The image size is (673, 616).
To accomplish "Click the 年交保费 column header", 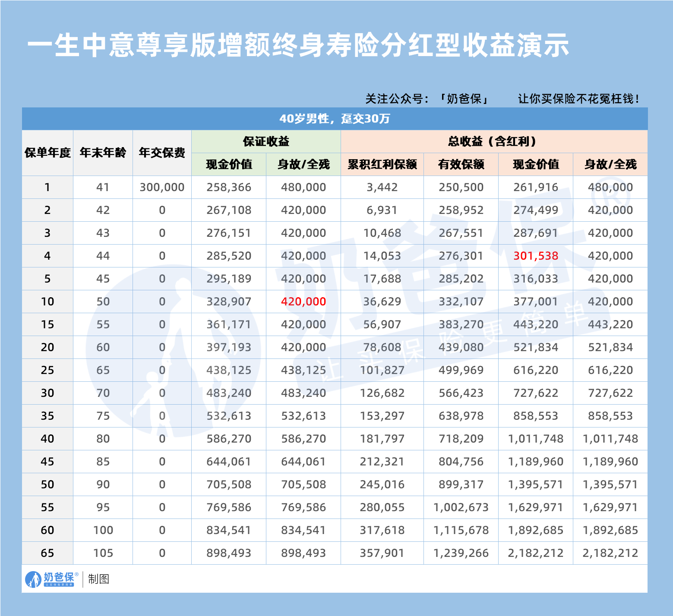I will pos(162,153).
